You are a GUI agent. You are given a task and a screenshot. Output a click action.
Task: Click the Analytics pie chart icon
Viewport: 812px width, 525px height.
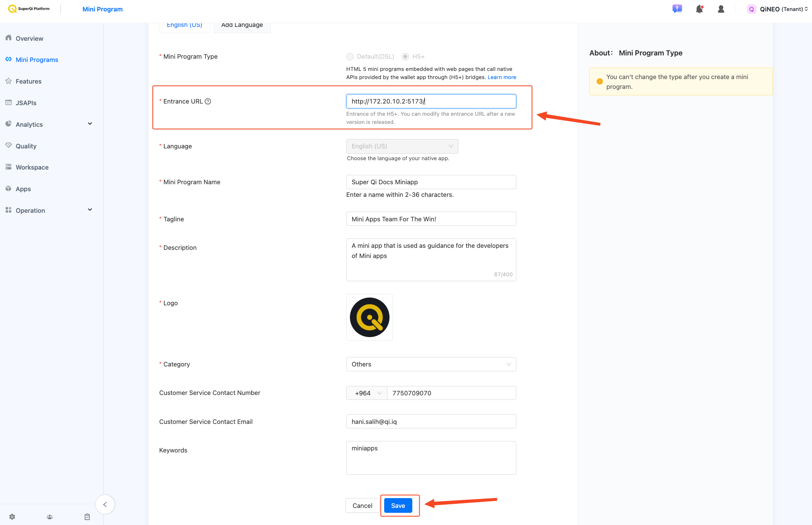point(9,124)
